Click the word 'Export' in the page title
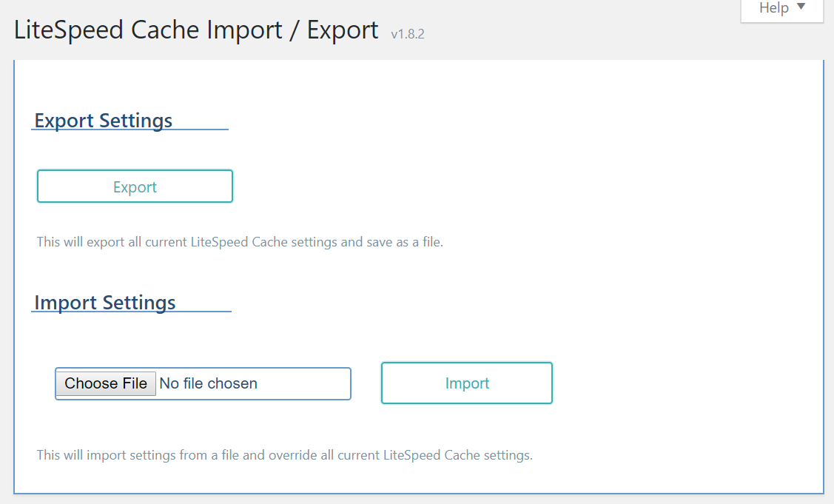Screen dimensions: 834x504 point(343,30)
